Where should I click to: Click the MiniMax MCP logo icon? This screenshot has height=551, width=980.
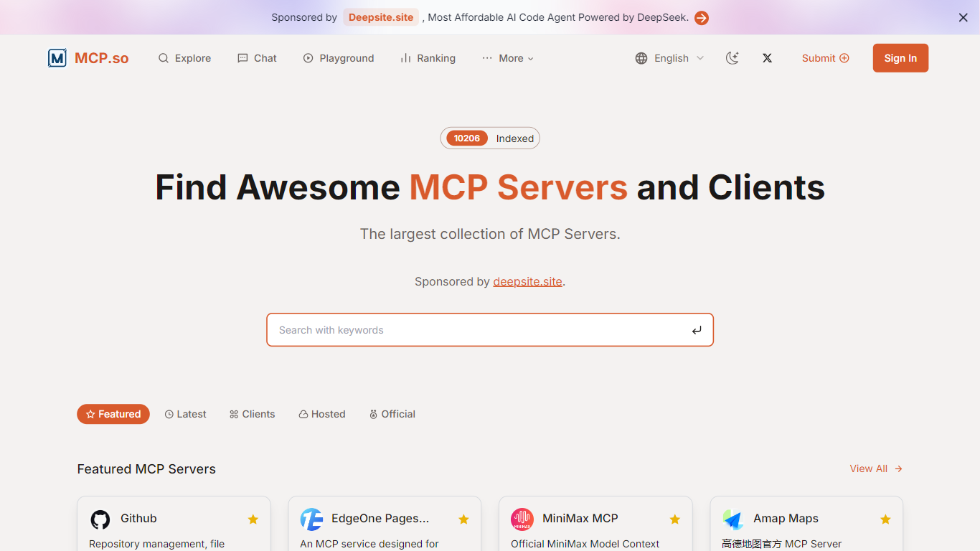tap(522, 519)
